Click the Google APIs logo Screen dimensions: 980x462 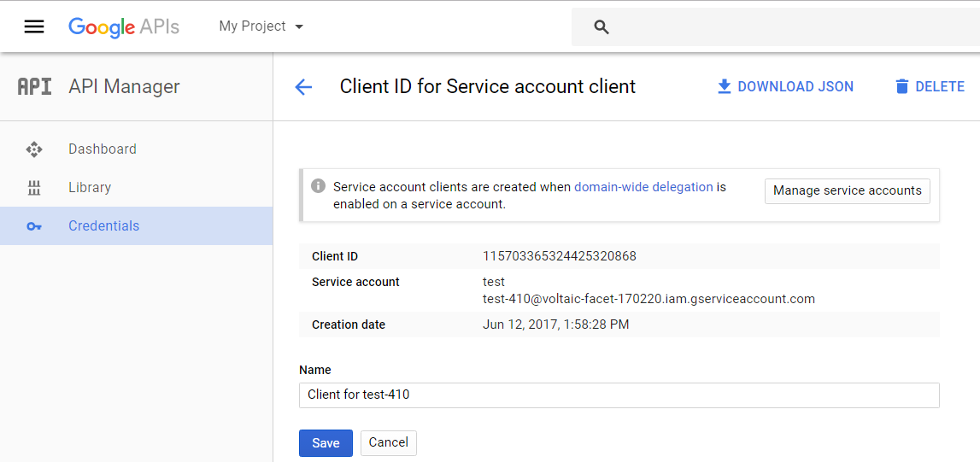(x=124, y=26)
